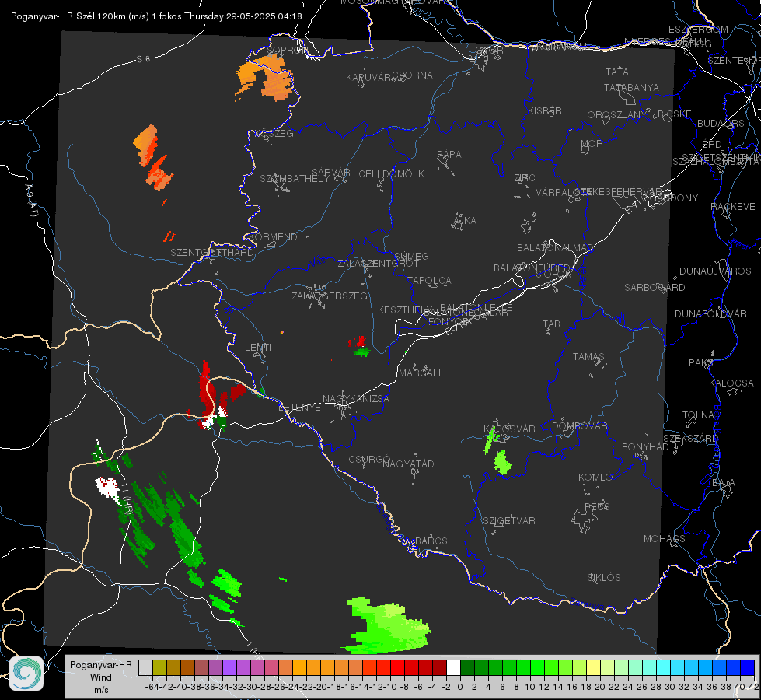Click the DOMBOVAR city label
The height and width of the screenshot is (700, 761).
coord(579,426)
